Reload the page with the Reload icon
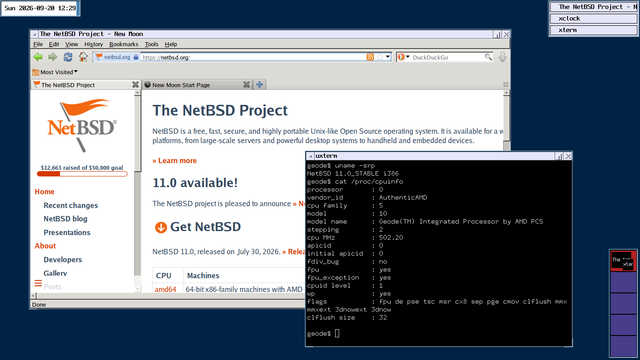The image size is (640, 360). point(68,57)
